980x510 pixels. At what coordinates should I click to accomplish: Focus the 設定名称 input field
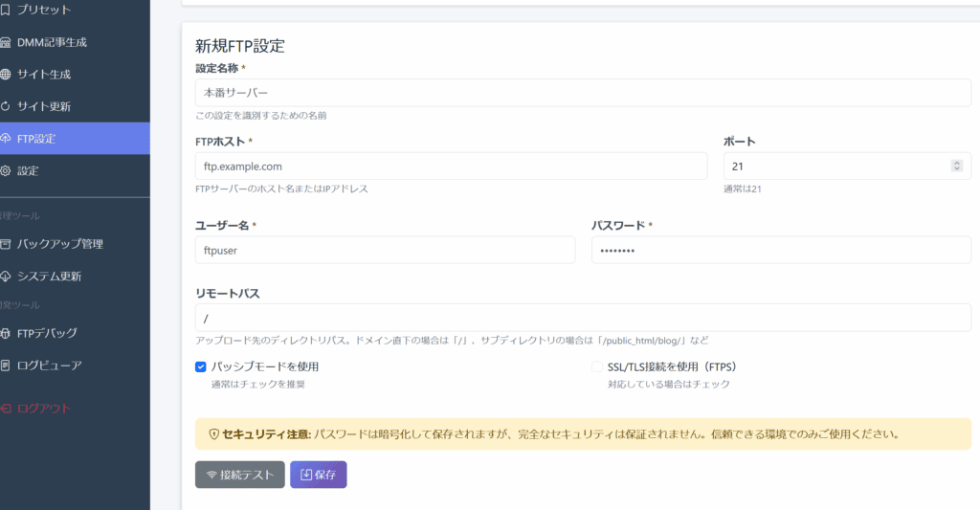point(583,93)
